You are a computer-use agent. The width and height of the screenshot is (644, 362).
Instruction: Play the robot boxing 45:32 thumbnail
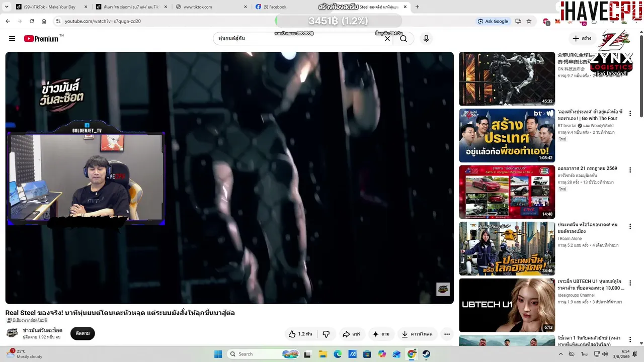coord(507,78)
